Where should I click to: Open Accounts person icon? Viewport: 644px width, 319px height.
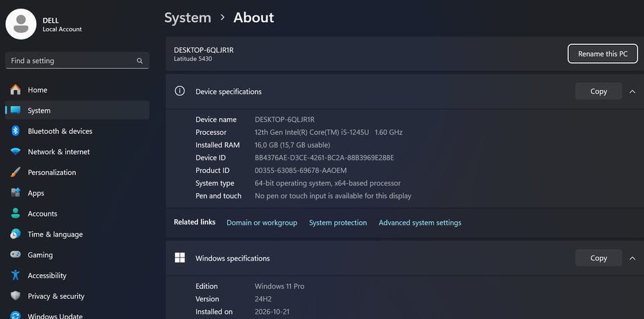15,214
